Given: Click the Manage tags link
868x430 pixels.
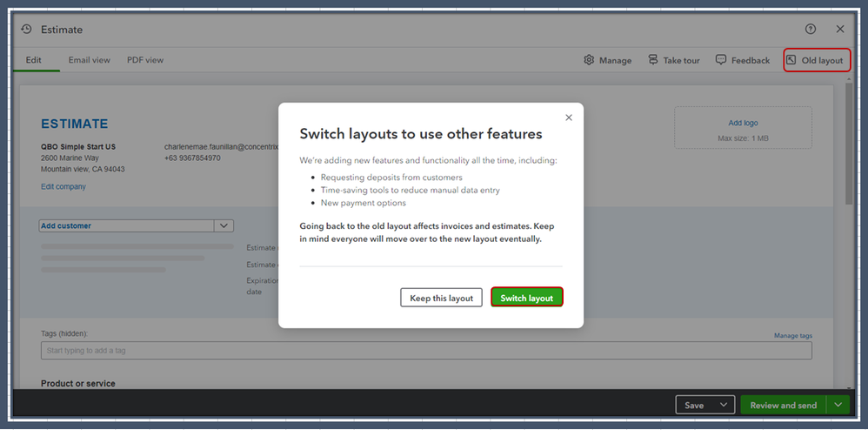Looking at the screenshot, I should pyautogui.click(x=792, y=335).
